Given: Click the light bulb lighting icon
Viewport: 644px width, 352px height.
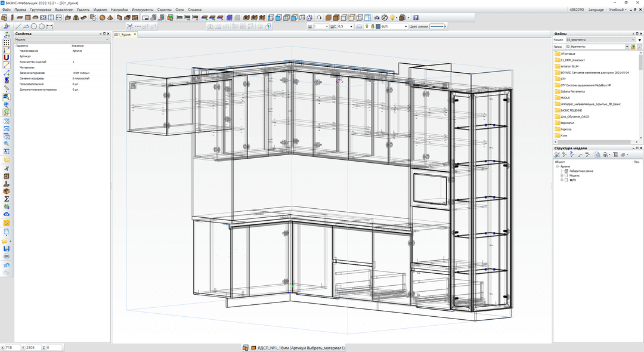Looking at the screenshot, I should coord(393,18).
